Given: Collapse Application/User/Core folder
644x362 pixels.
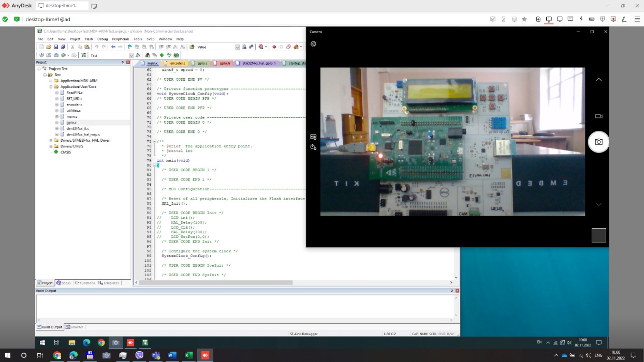Looking at the screenshot, I should [x=51, y=87].
